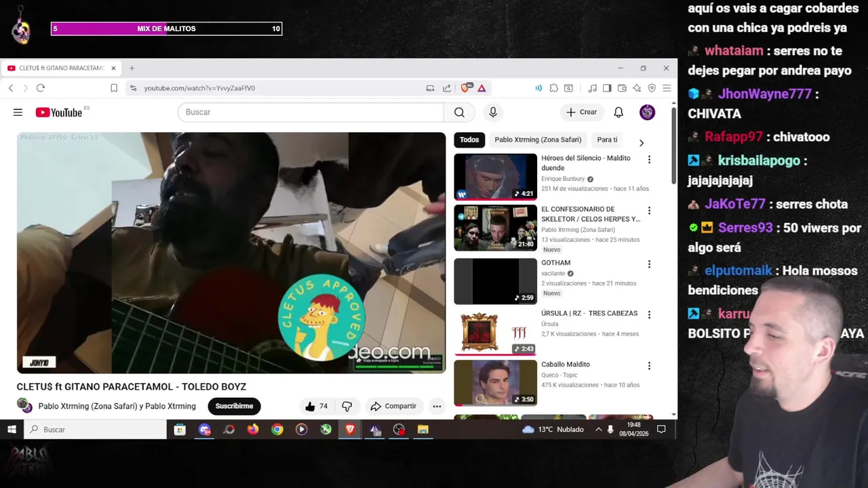The width and height of the screenshot is (868, 488).
Task: Click the Compartir button
Action: click(393, 406)
